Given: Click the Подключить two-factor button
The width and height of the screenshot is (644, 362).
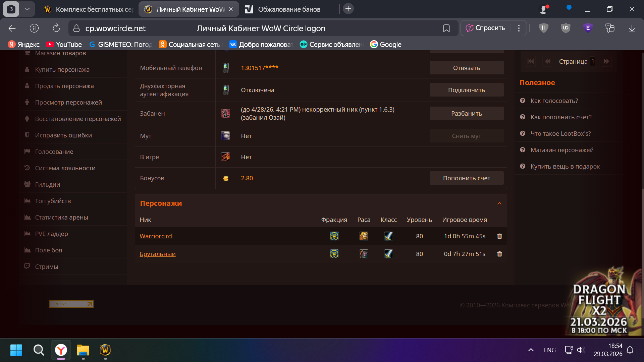Looking at the screenshot, I should [466, 90].
